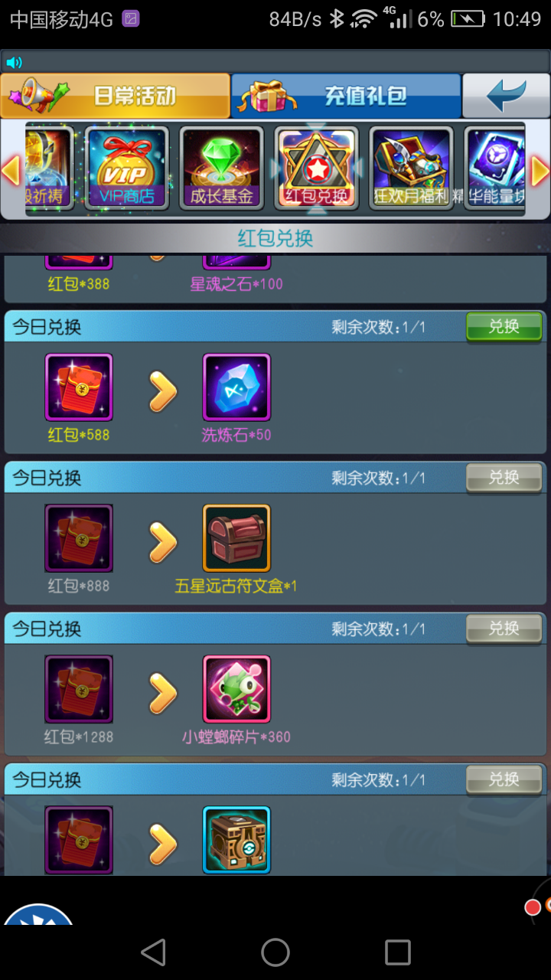Tap the 小螳螂碎片 item icon
This screenshot has width=551, height=980.
[236, 689]
